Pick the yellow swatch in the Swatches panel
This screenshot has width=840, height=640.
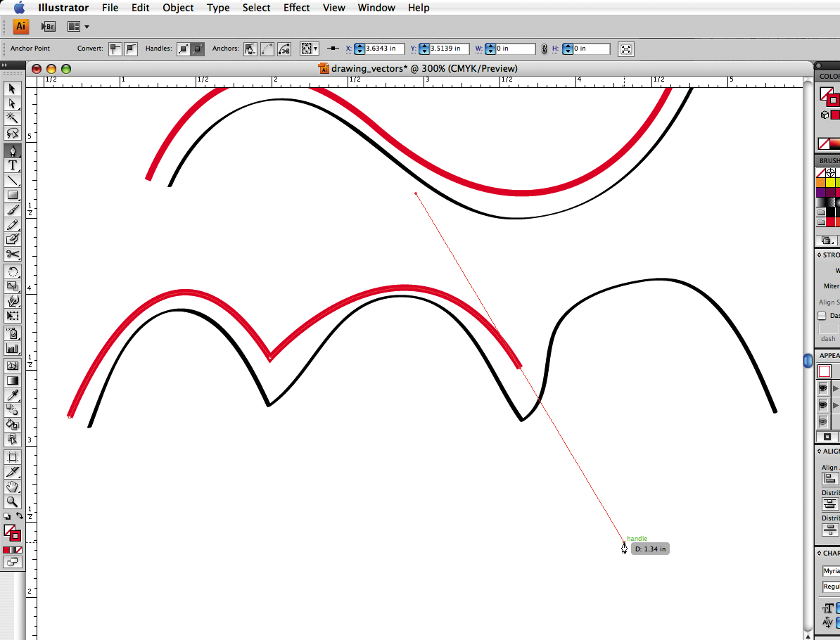point(831,182)
